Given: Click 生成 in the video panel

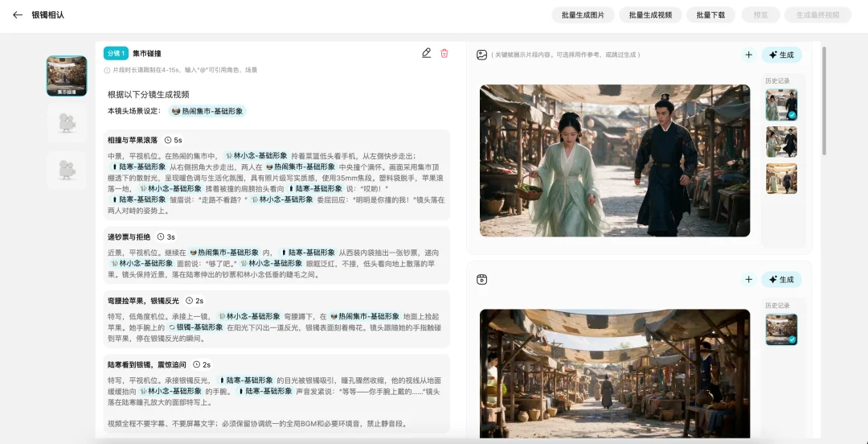Looking at the screenshot, I should coord(782,279).
